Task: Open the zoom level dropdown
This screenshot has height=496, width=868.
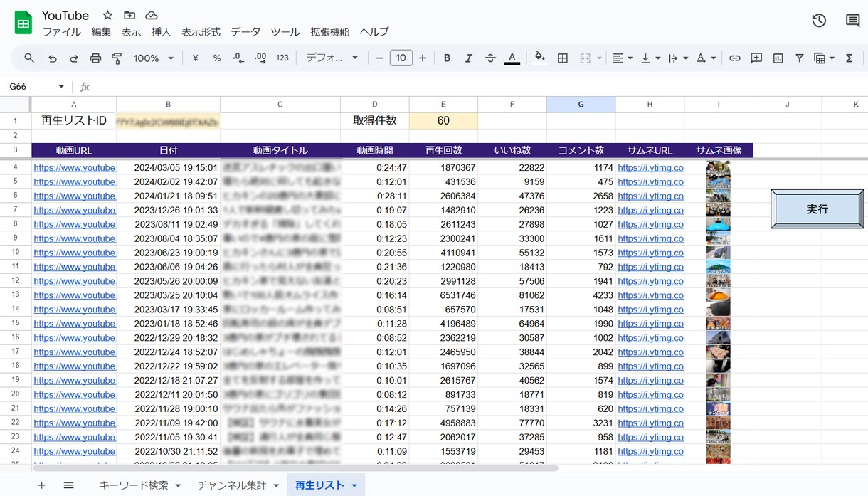Action: pyautogui.click(x=154, y=58)
